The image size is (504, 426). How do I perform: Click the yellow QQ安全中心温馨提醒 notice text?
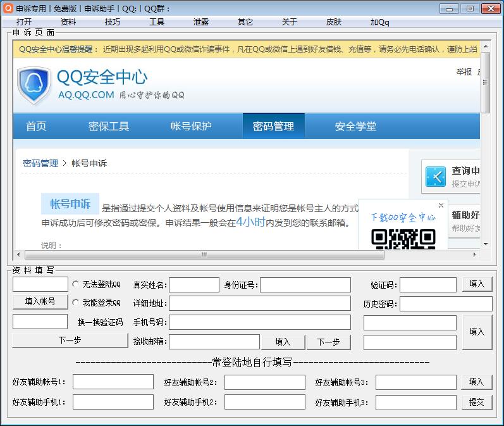(x=247, y=49)
